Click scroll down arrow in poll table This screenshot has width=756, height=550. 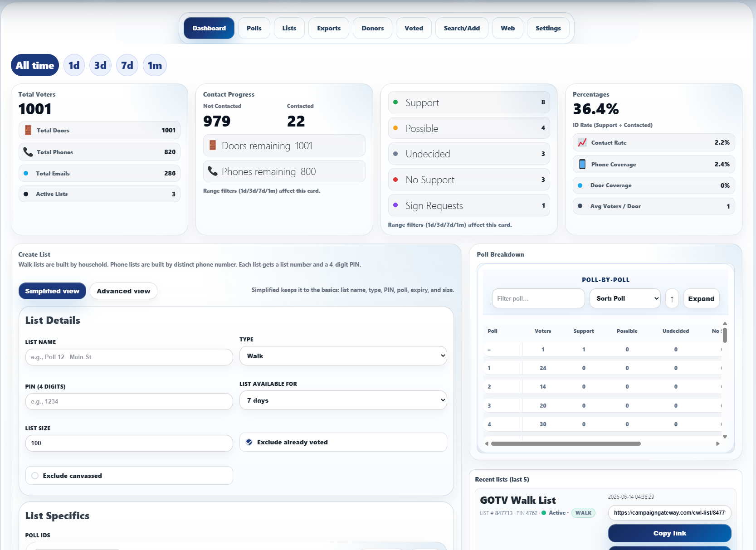pos(725,437)
